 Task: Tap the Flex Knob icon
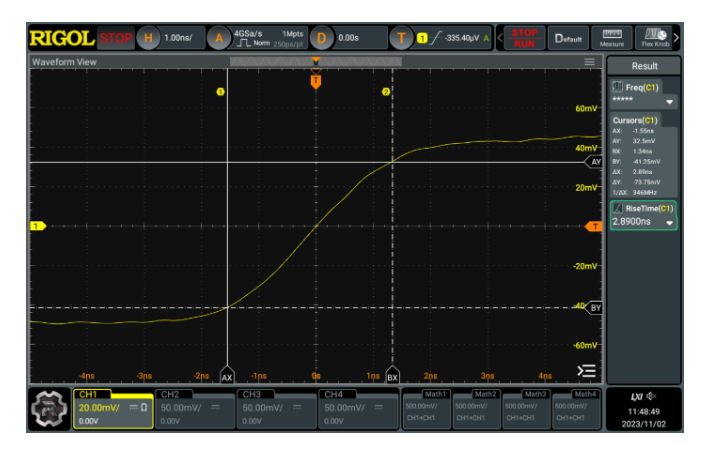click(x=655, y=38)
